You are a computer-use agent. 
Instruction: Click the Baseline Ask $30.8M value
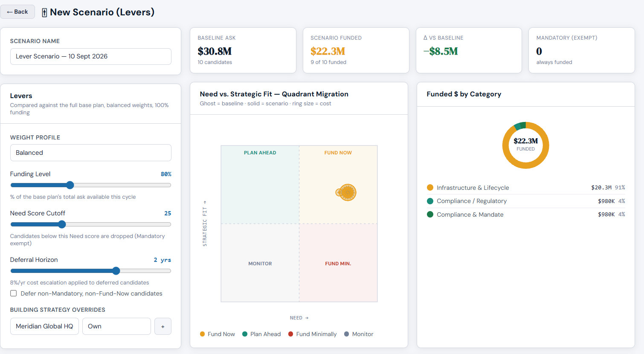coord(215,51)
